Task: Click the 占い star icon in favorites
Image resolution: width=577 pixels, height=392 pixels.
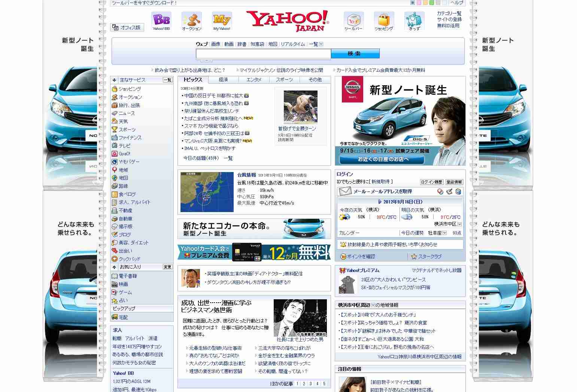Action: pyautogui.click(x=115, y=300)
